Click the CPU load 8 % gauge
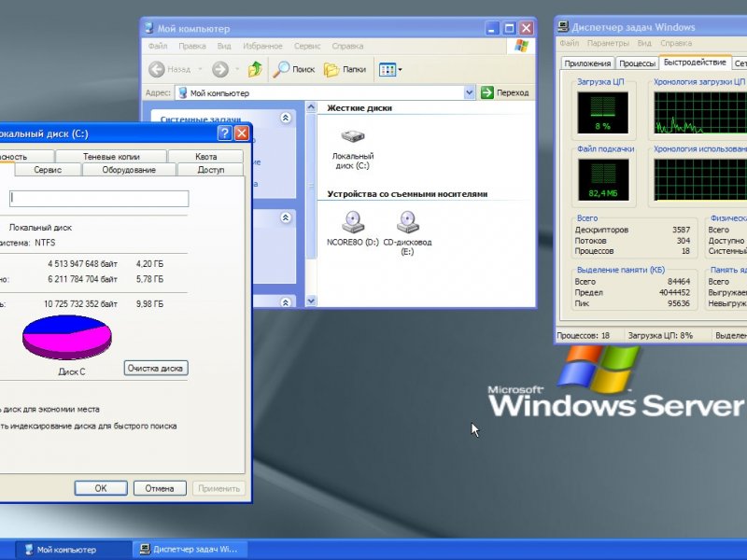747x560 pixels. [x=602, y=112]
